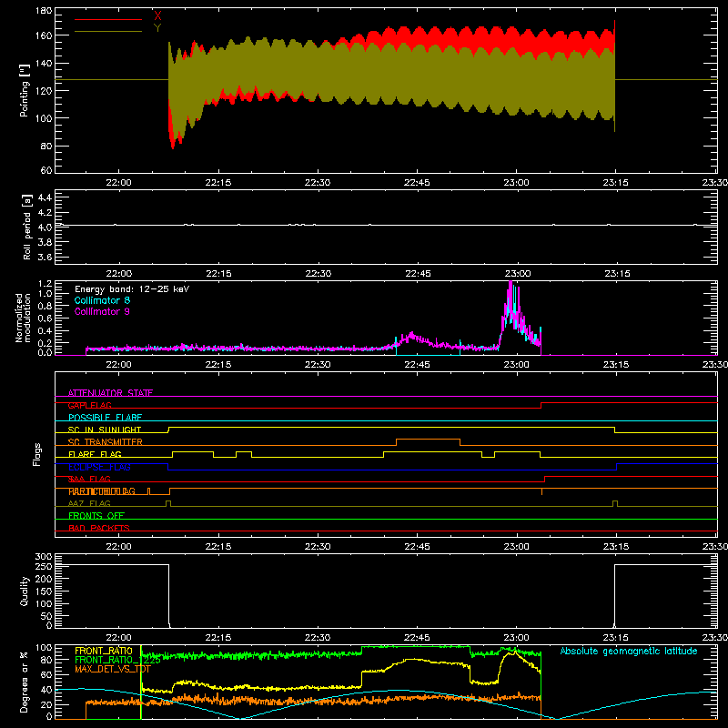
Task: Click the 150 tick on Quality axis
Action: click(44, 591)
